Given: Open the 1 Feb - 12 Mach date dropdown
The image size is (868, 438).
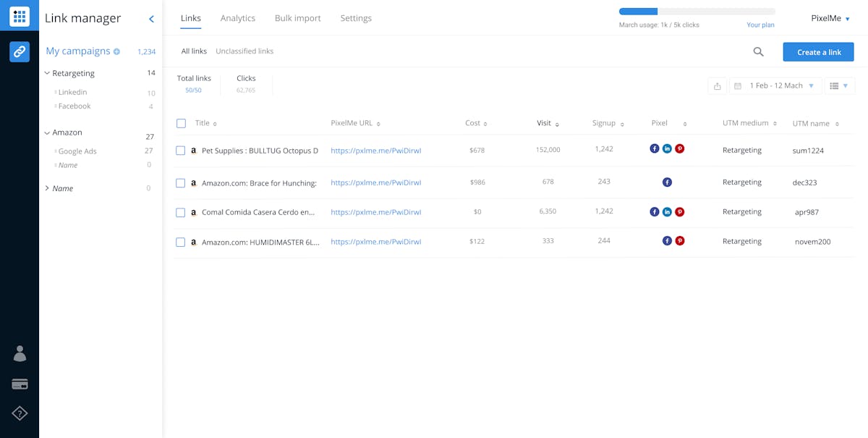Looking at the screenshot, I should click(775, 86).
